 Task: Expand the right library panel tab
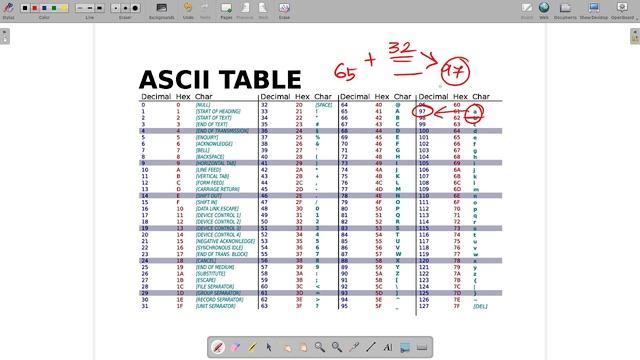(635, 36)
